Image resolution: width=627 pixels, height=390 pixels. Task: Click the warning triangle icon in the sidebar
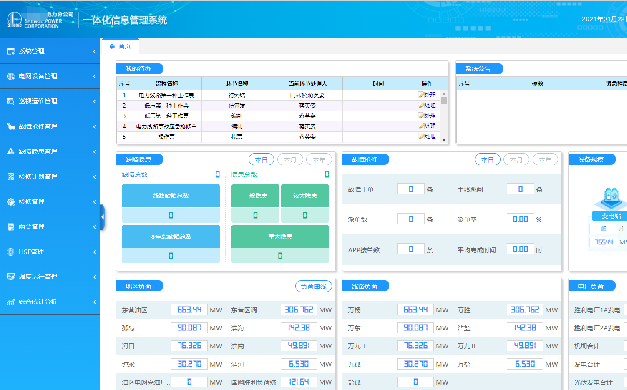click(x=11, y=151)
